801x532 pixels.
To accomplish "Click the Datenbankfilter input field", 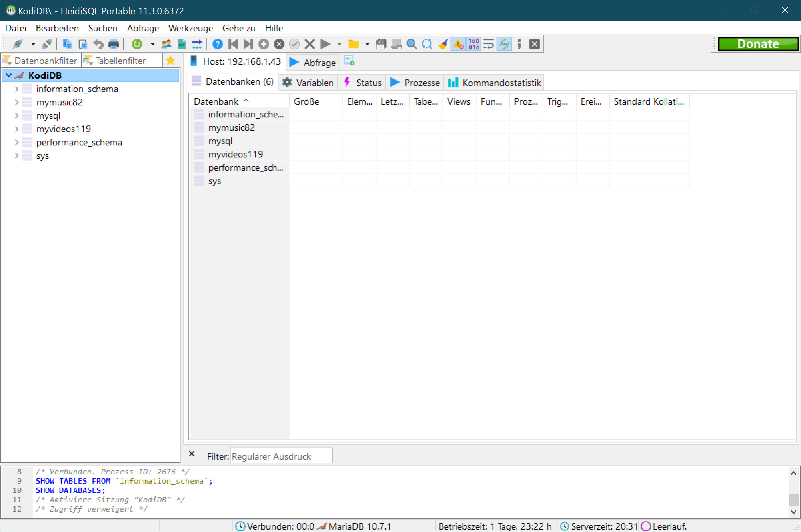I will point(41,61).
